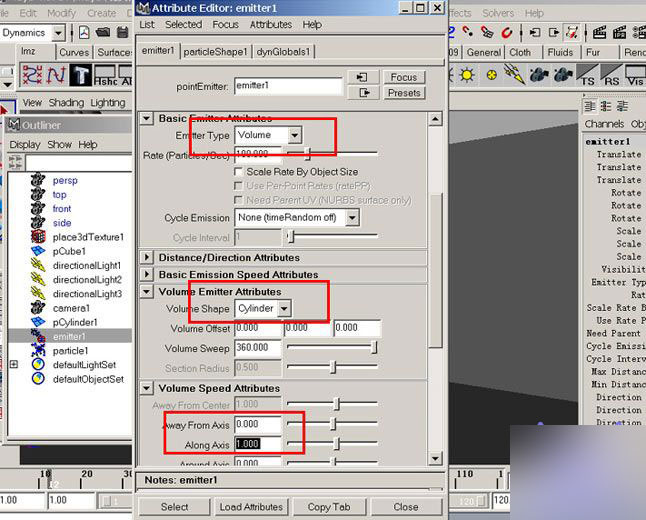Expand Distance/Direction Attributes section
The image size is (646, 520).
click(x=146, y=257)
